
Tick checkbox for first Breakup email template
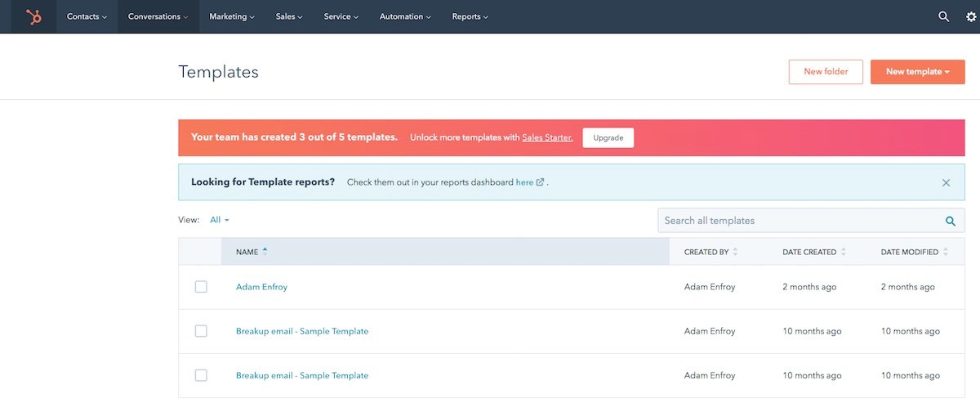click(201, 331)
